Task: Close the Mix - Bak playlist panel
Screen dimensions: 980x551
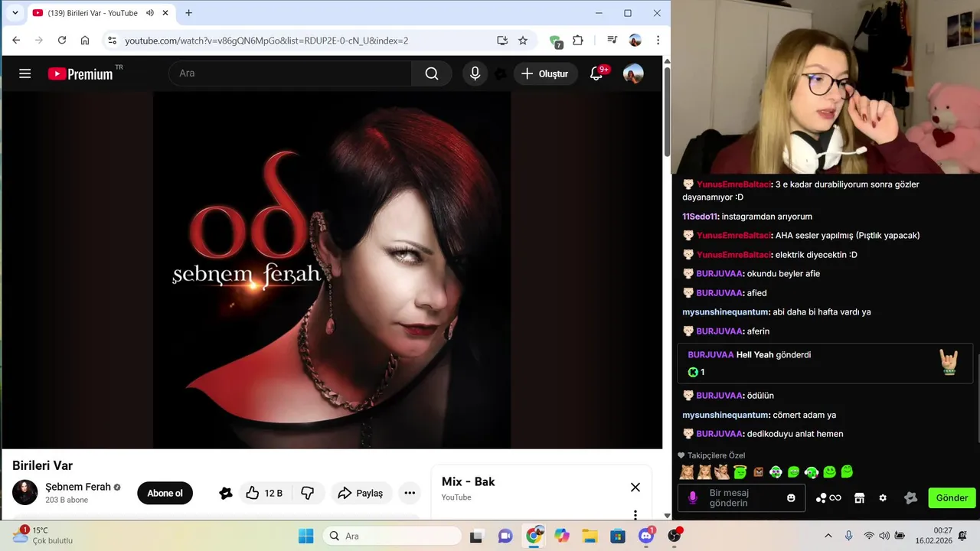Action: 635,487
